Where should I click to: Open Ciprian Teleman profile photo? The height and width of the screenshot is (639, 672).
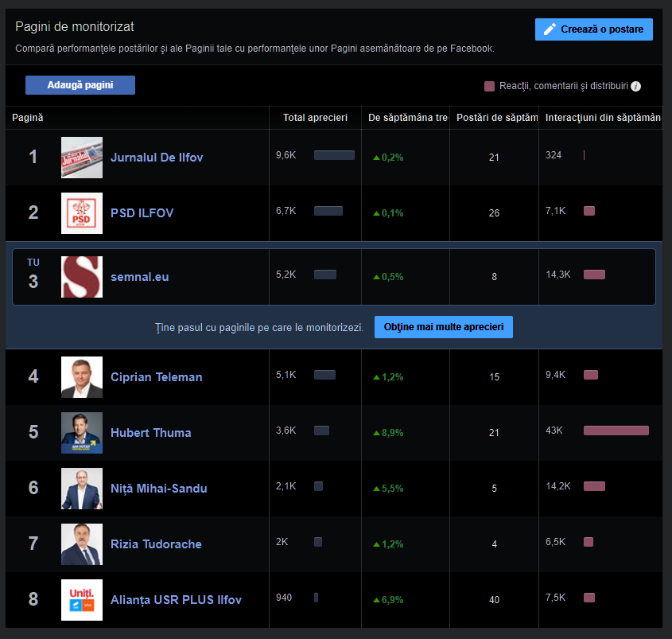pyautogui.click(x=82, y=377)
